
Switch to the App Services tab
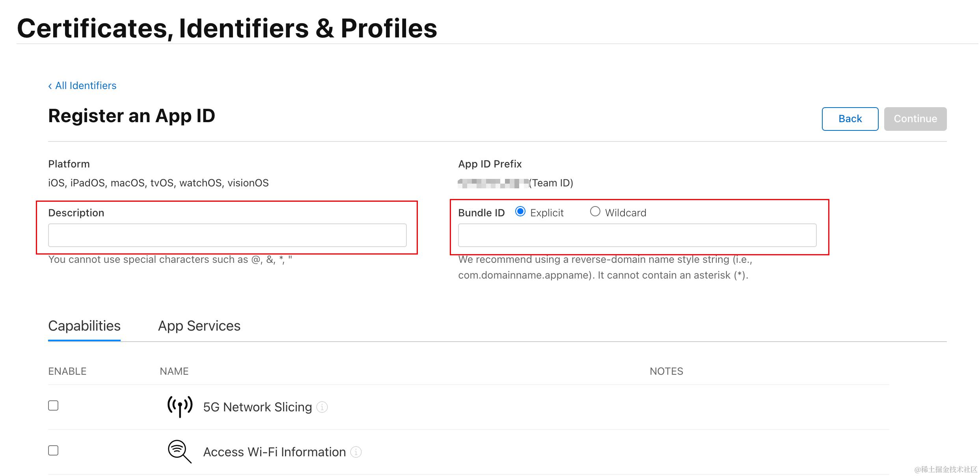(x=199, y=326)
